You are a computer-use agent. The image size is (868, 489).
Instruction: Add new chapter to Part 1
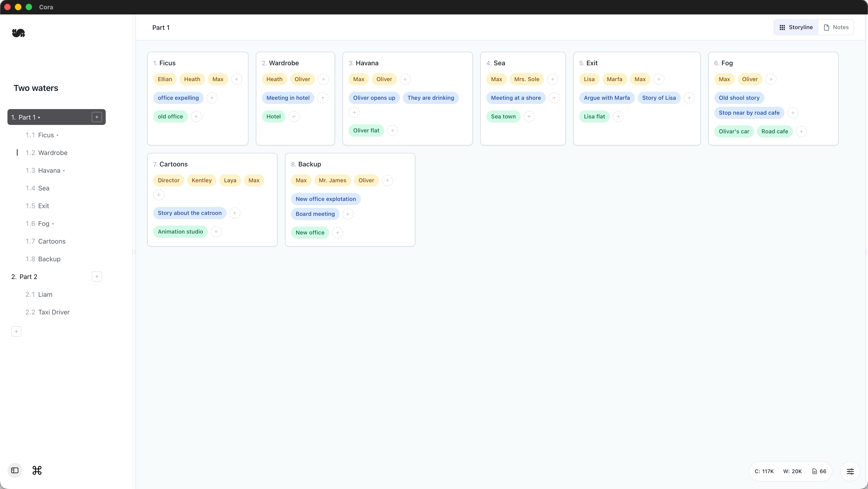[x=97, y=117]
